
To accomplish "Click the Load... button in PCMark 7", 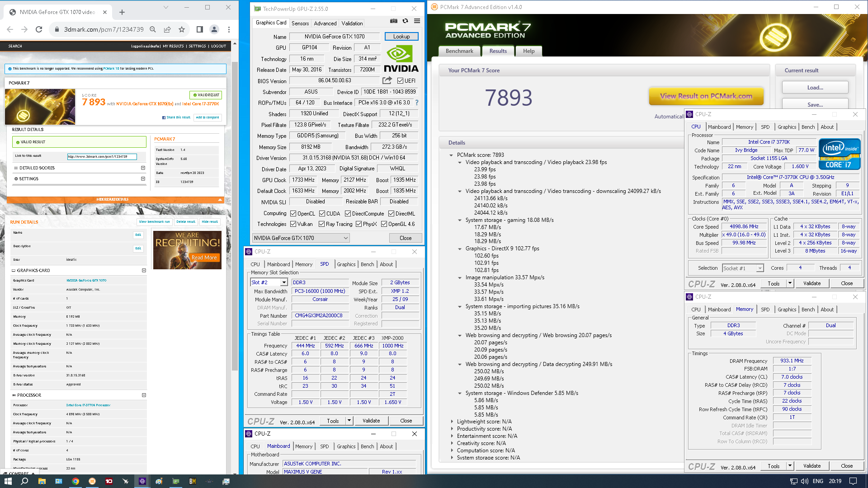I will coord(815,88).
